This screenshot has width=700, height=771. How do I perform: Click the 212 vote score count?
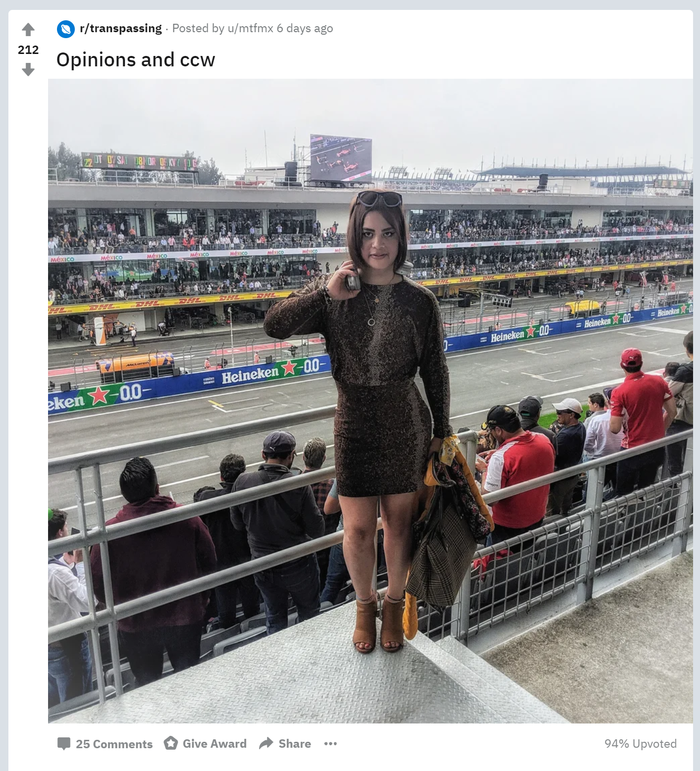(x=28, y=50)
